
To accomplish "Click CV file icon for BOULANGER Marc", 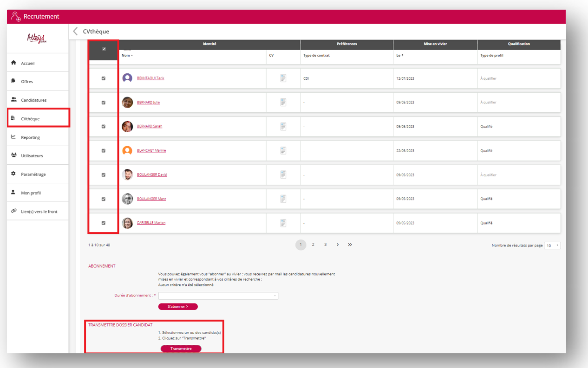I will (x=283, y=199).
